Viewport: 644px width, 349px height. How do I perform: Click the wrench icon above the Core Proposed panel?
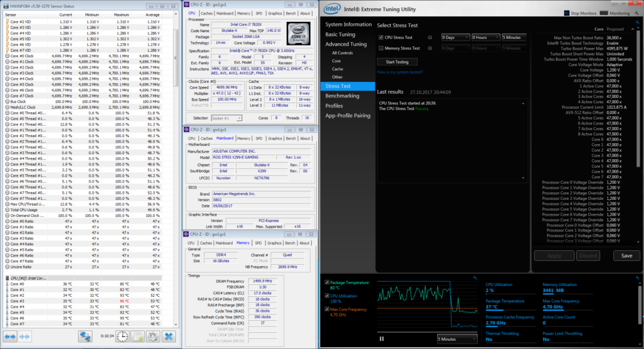pyautogui.click(x=638, y=22)
